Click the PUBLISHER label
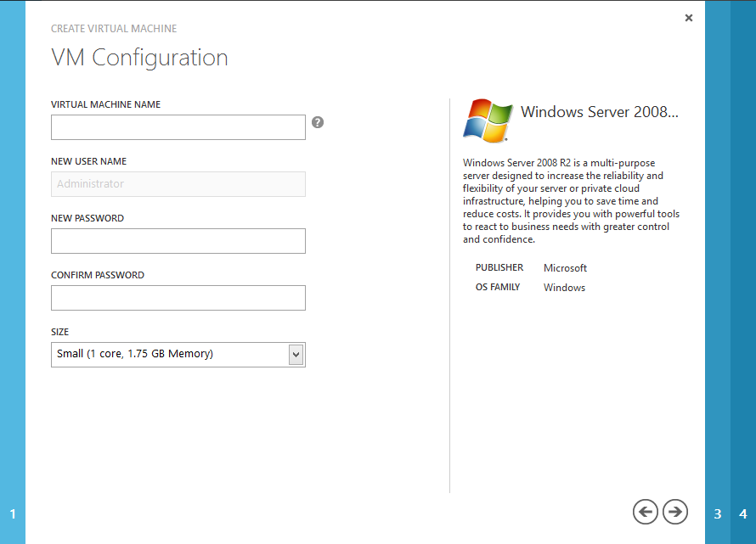The height and width of the screenshot is (544, 756). click(499, 267)
